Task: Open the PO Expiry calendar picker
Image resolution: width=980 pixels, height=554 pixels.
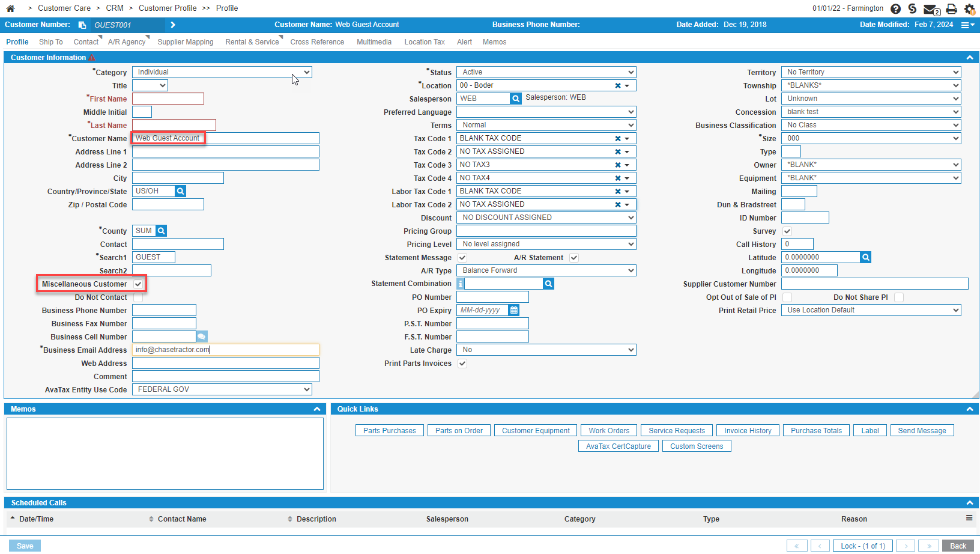Action: coord(514,311)
